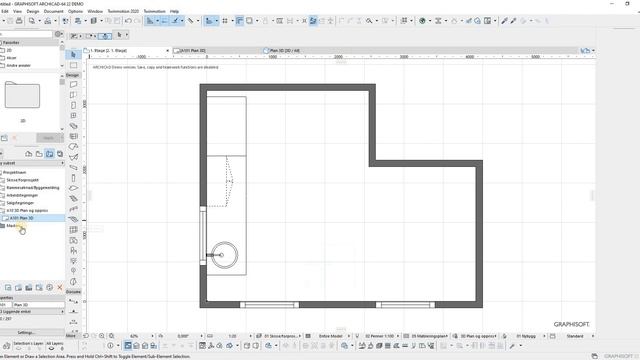The image size is (640, 360).
Task: Select the A101 Plan 3D layout
Action: pyautogui.click(x=22, y=218)
